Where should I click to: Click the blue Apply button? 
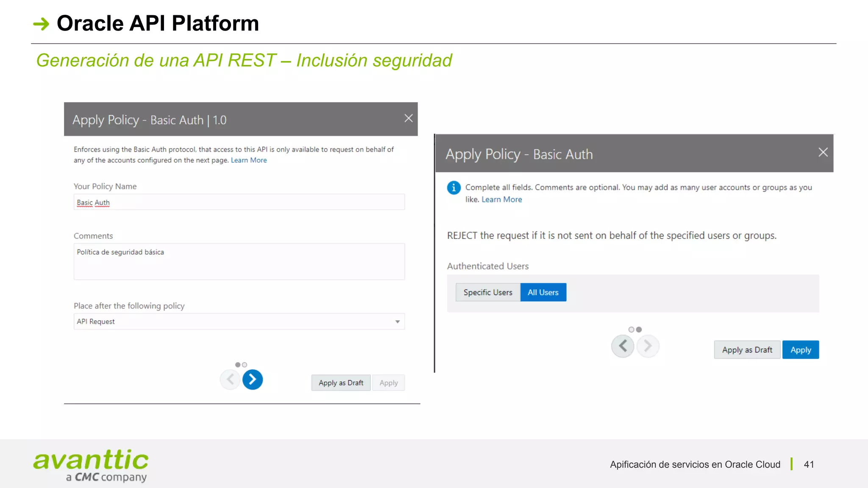click(801, 350)
